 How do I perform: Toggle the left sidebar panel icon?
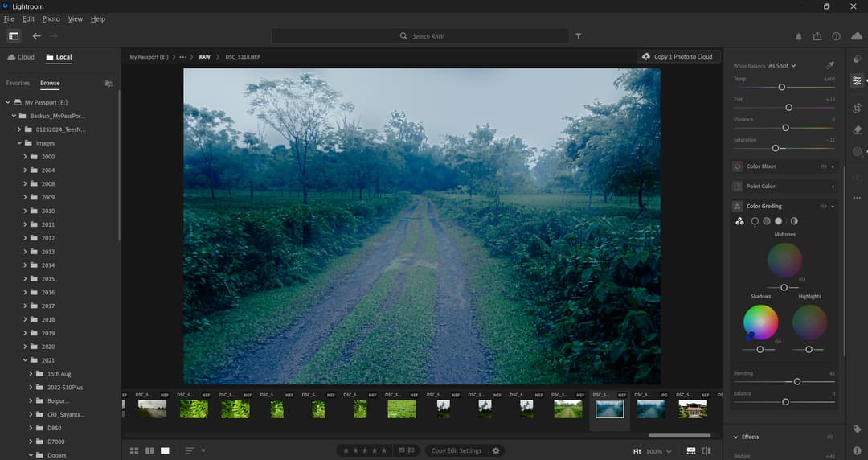tap(14, 36)
